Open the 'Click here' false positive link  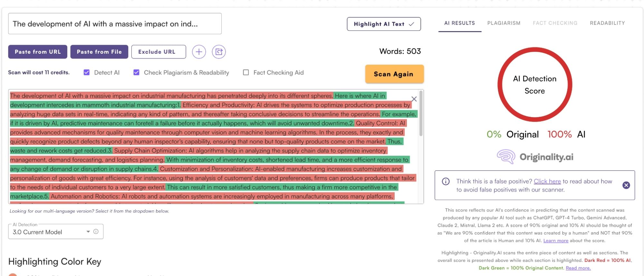547,181
